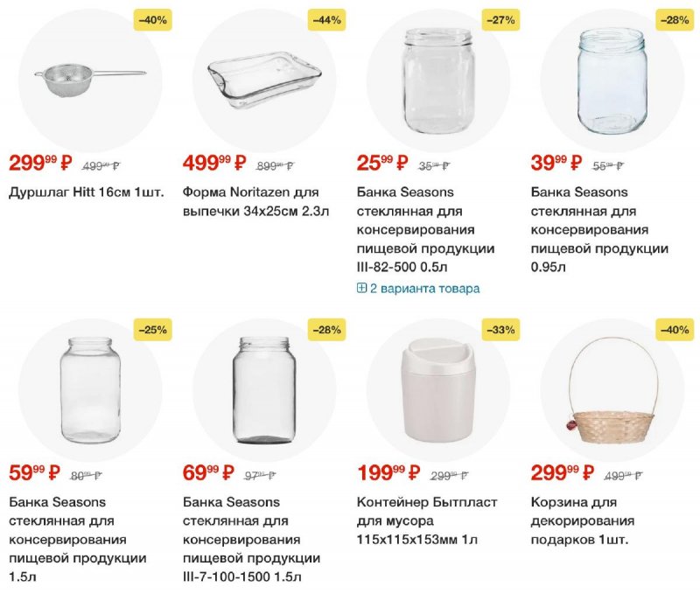Viewport: 700px width, 601px height.
Task: Click the -40% badge on the basket
Action: [x=675, y=330]
